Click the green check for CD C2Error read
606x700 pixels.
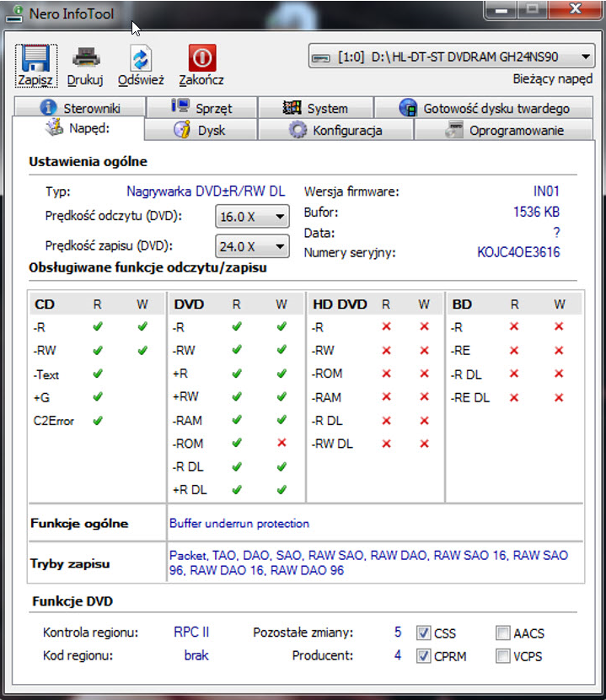tap(98, 420)
